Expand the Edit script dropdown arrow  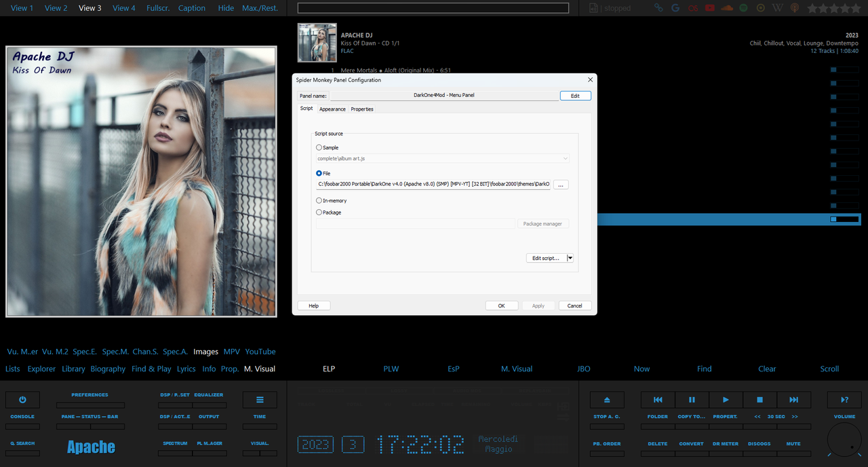click(x=570, y=258)
